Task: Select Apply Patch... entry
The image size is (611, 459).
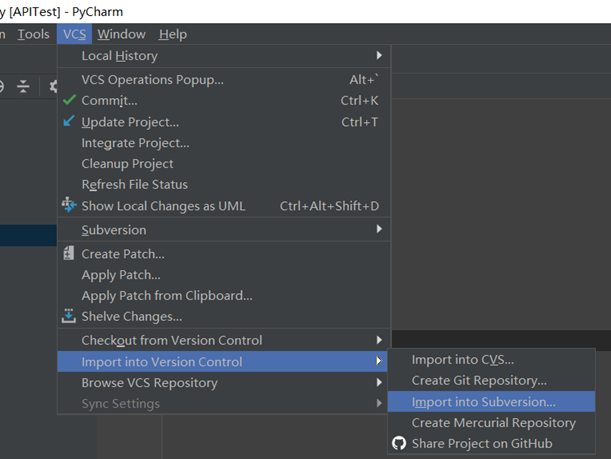Action: (x=224, y=275)
